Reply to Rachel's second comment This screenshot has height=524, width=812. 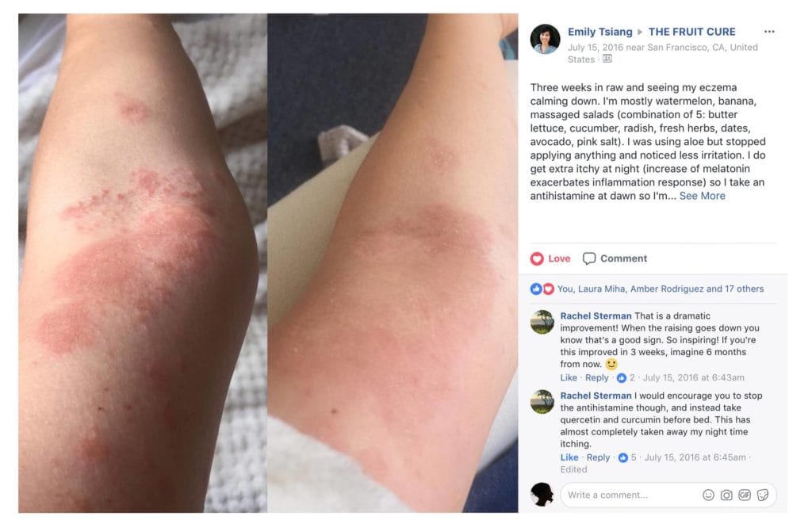598,457
